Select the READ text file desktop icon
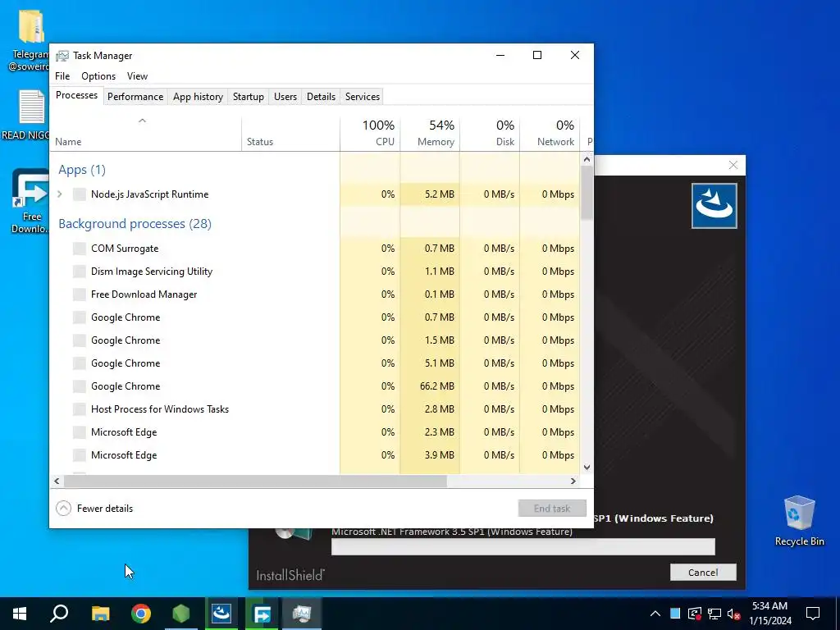The image size is (840, 630). [x=25, y=115]
